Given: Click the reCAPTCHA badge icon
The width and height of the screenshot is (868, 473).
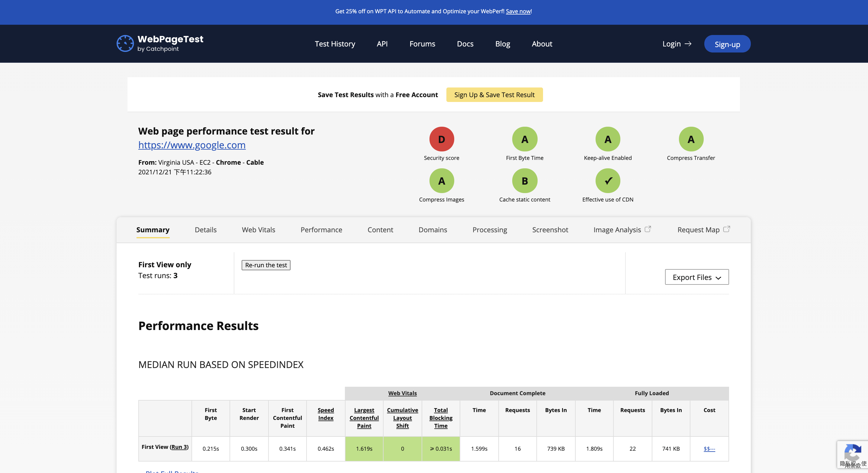Looking at the screenshot, I should pyautogui.click(x=853, y=452).
